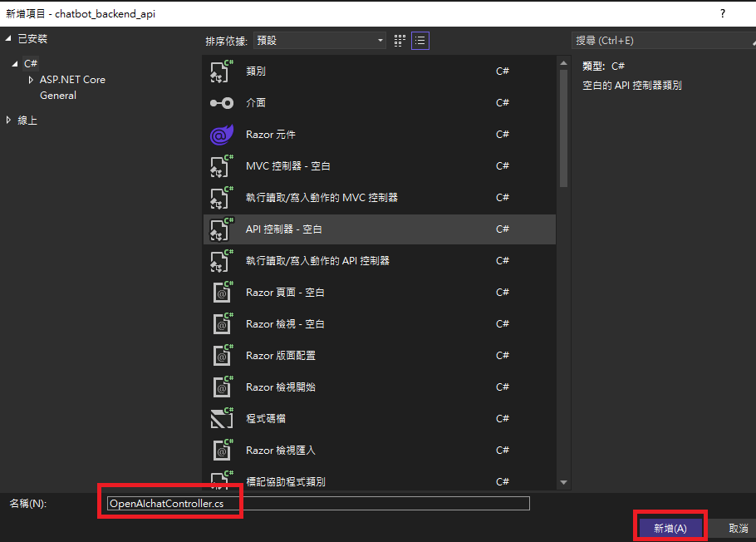Click C# language cell of 介面 row

(x=503, y=103)
